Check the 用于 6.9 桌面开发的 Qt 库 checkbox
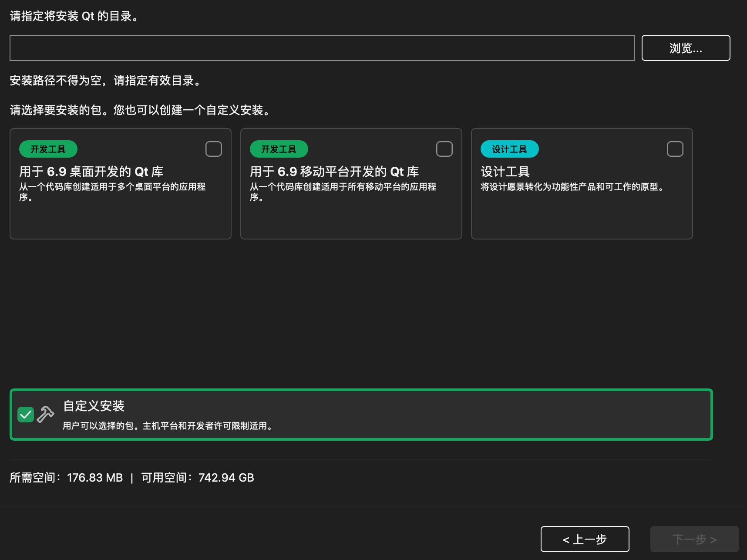The width and height of the screenshot is (747, 560). [214, 149]
